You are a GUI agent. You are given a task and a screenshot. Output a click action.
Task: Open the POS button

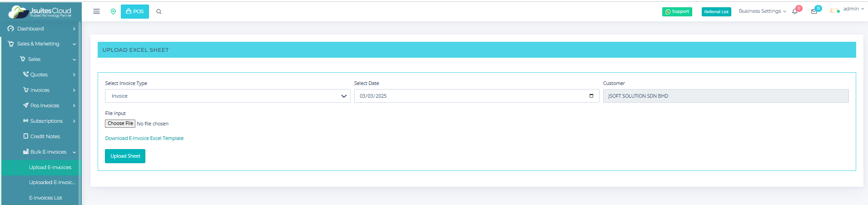[135, 11]
